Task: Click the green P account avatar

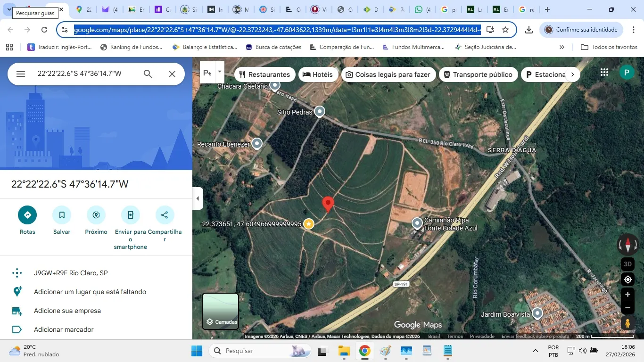Action: point(627,72)
